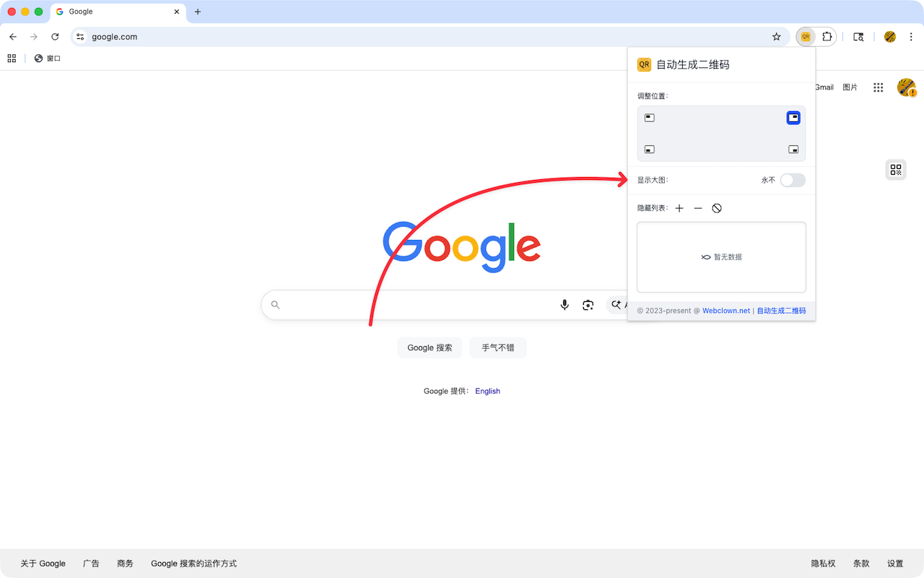Go forward with the forward arrow
The height and width of the screenshot is (578, 924).
(x=34, y=37)
